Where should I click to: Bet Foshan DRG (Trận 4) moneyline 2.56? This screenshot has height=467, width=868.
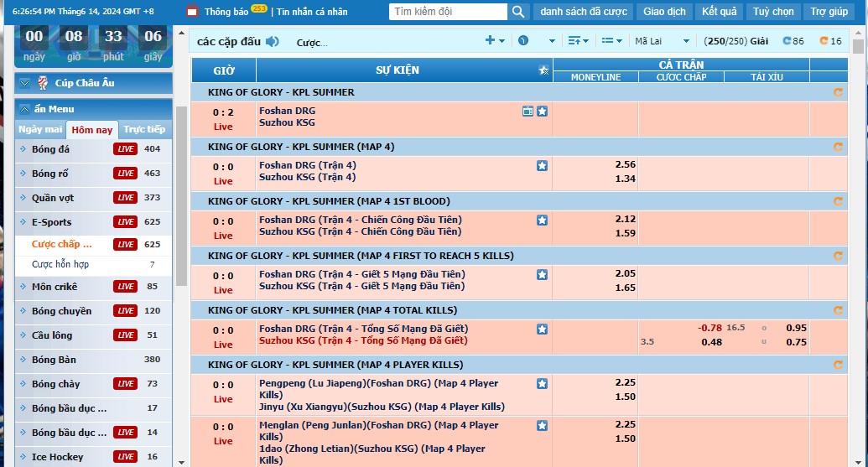point(625,164)
